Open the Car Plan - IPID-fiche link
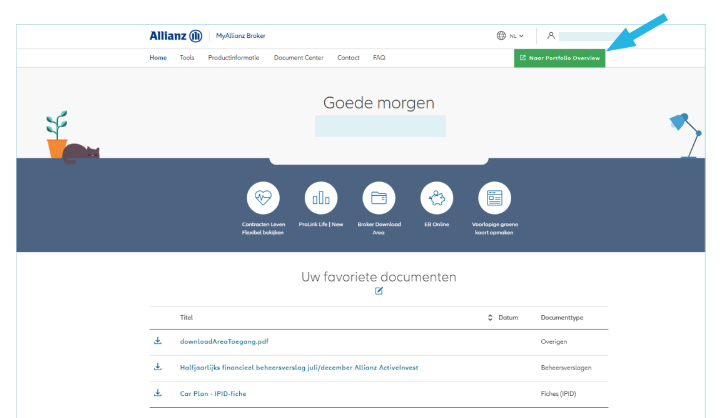This screenshot has height=418, width=723. coord(213,394)
